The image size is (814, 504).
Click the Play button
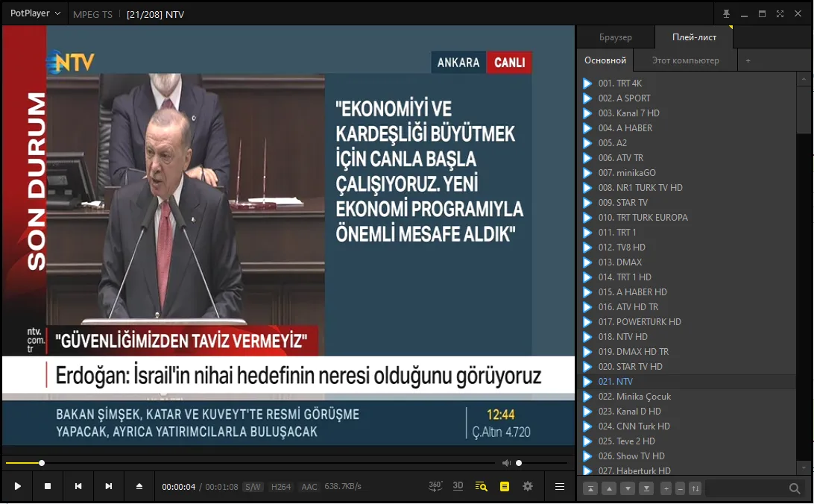(x=17, y=486)
